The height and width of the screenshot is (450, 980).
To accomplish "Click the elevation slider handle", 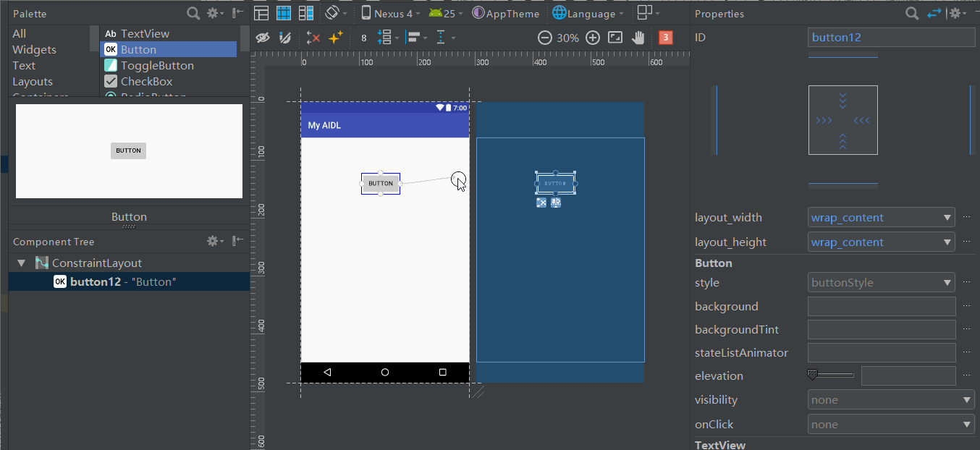I will [812, 375].
